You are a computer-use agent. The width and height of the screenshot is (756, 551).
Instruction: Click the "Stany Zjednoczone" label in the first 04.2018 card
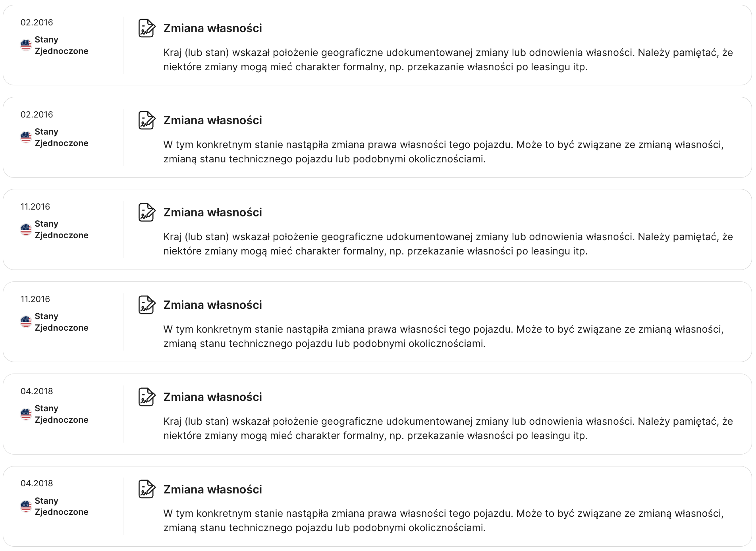click(61, 414)
